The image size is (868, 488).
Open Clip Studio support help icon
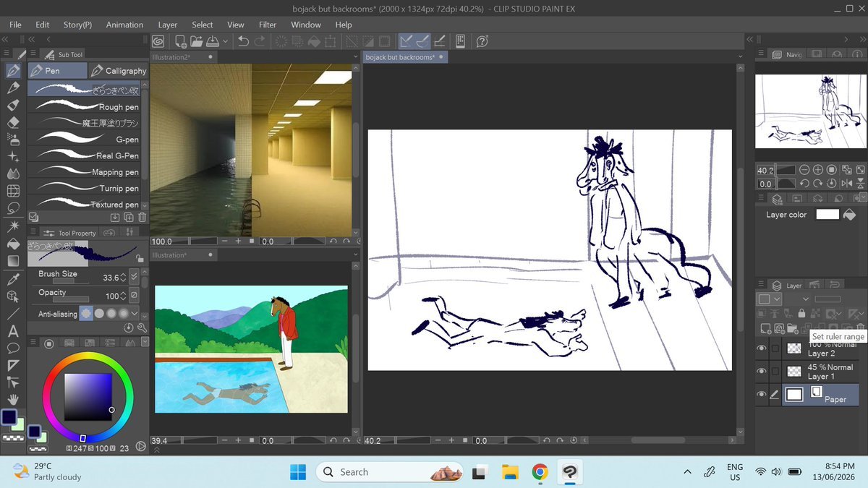click(482, 41)
